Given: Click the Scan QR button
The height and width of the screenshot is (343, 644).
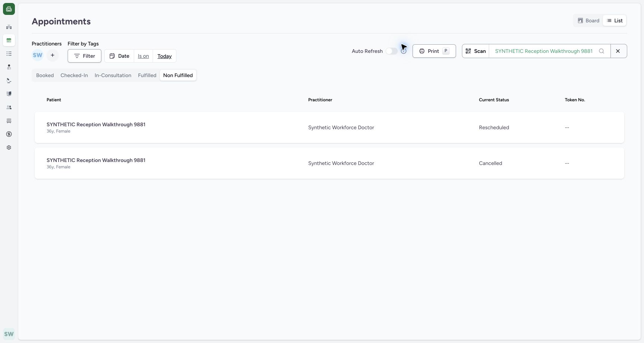Looking at the screenshot, I should coord(476,51).
